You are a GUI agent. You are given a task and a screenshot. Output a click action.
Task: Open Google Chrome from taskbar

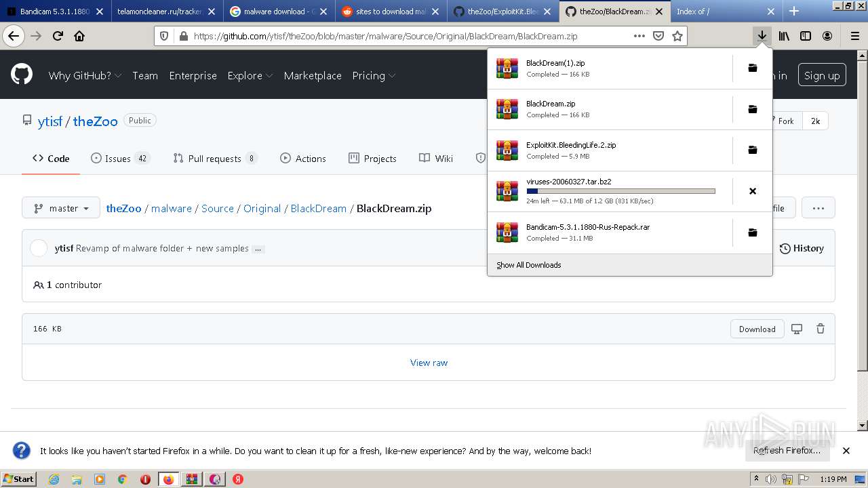[x=122, y=479]
